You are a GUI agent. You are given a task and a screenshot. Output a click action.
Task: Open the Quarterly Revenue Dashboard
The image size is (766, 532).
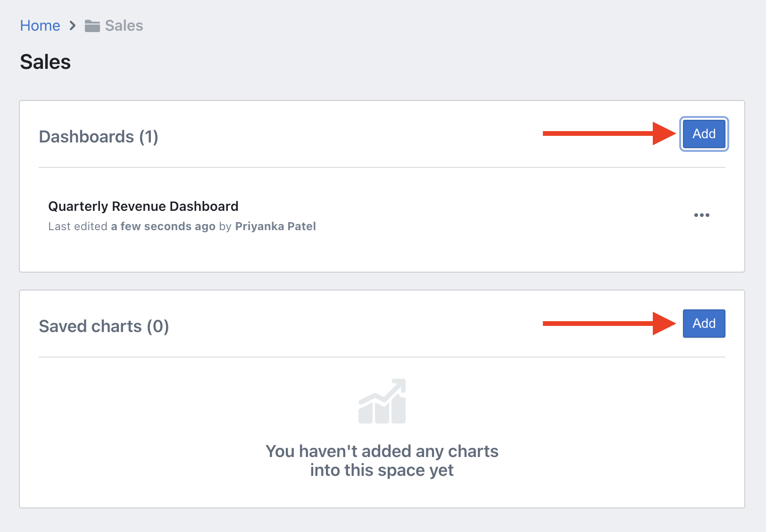click(x=143, y=206)
